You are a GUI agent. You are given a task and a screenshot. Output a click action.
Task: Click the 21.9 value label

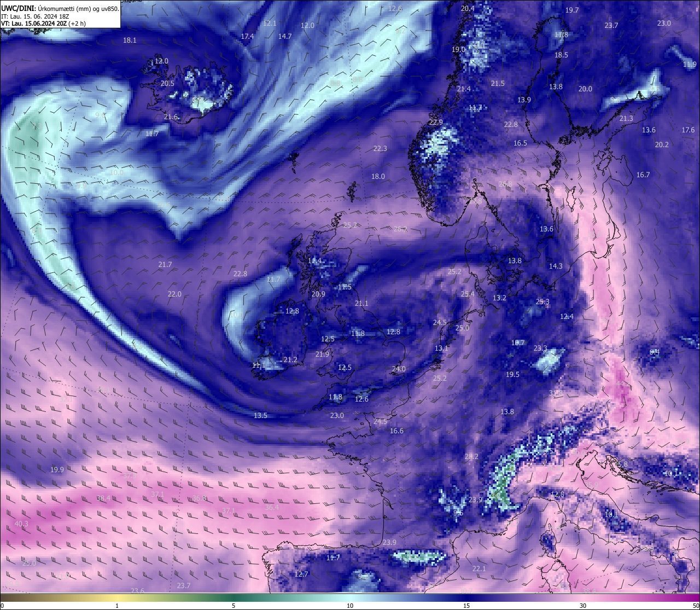click(x=322, y=355)
